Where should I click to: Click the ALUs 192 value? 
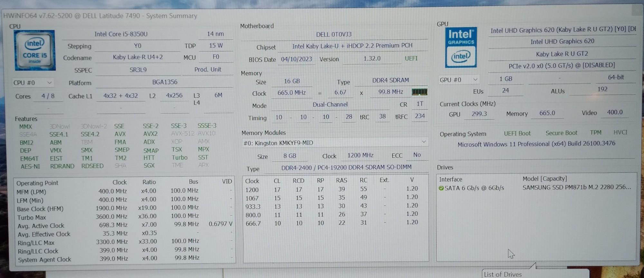pos(602,89)
